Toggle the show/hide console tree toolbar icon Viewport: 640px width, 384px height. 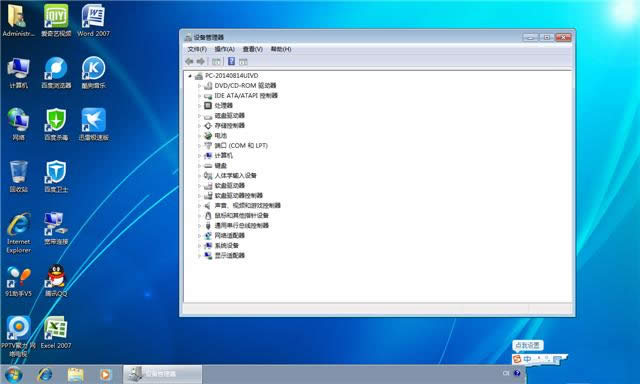[x=216, y=61]
